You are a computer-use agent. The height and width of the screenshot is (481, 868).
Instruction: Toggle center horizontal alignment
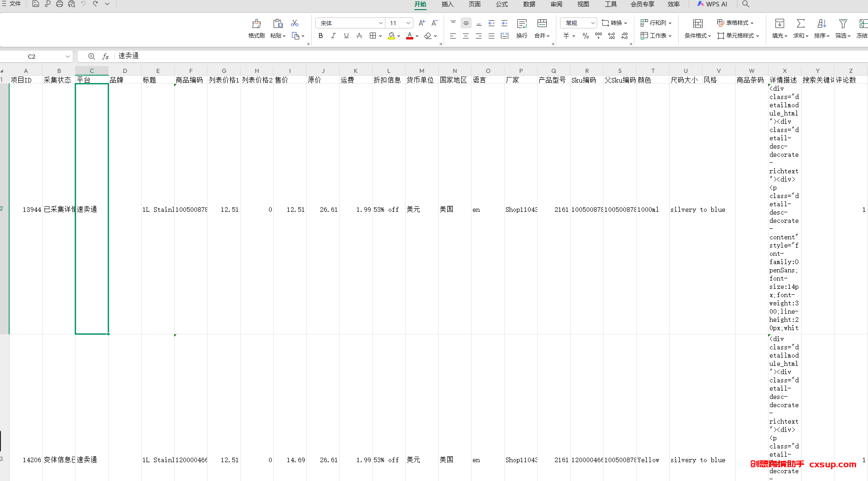click(x=466, y=36)
